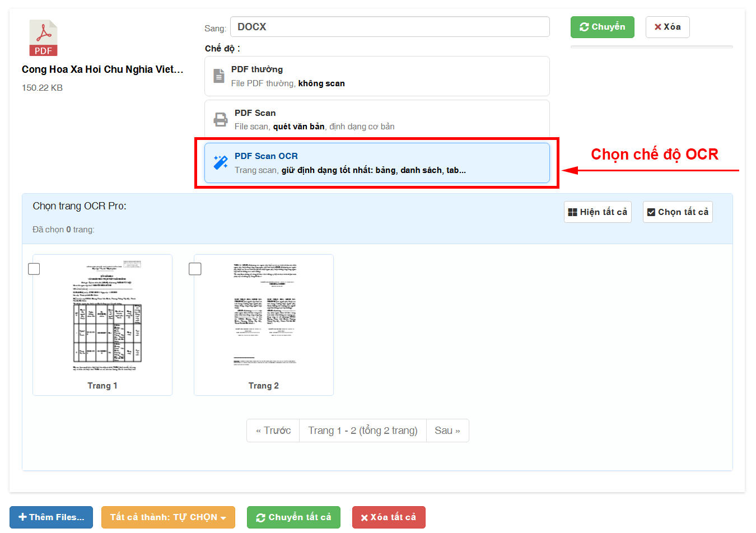Select the PDF Scan printer icon
Viewport: 756px width, 533px height.
click(221, 119)
